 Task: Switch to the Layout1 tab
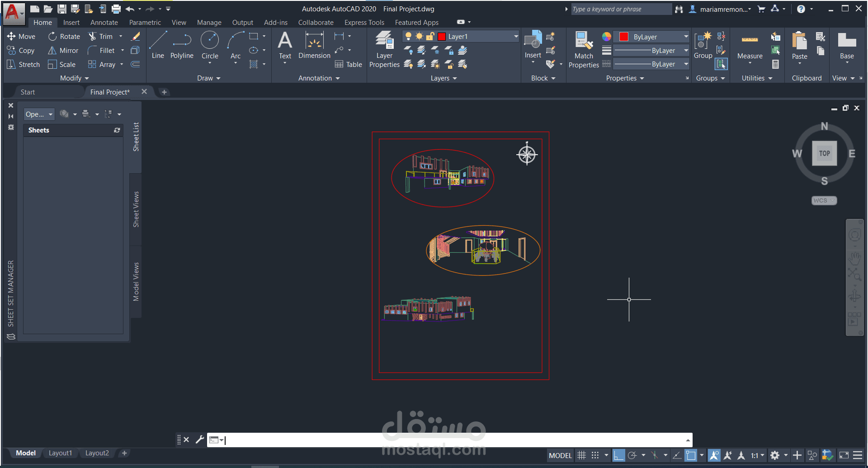(x=60, y=453)
